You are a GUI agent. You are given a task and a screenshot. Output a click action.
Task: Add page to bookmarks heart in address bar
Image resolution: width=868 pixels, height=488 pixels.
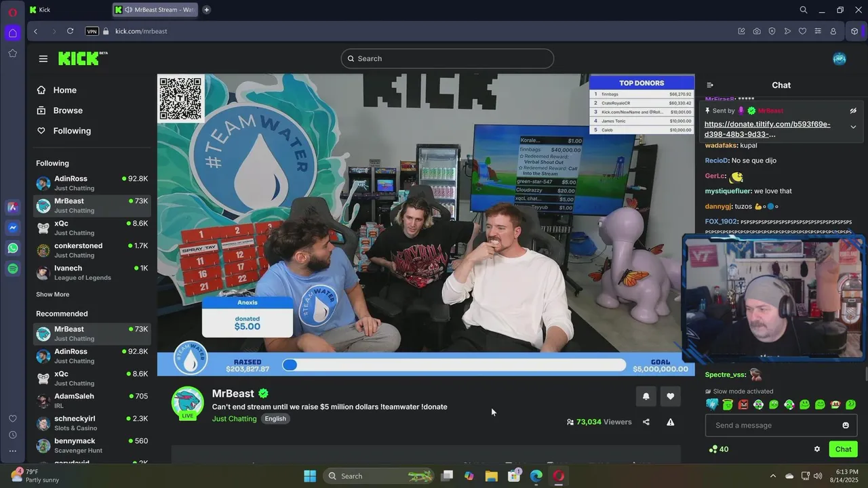coord(802,31)
